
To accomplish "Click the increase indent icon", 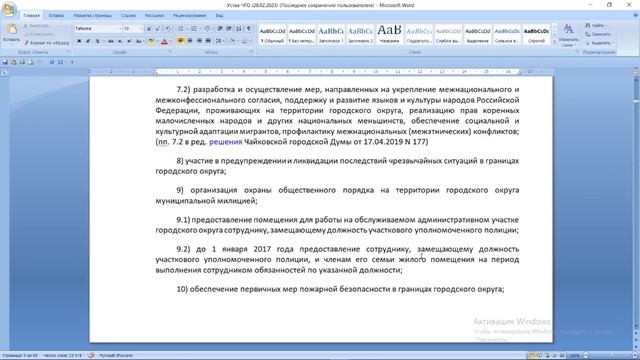I will point(229,29).
